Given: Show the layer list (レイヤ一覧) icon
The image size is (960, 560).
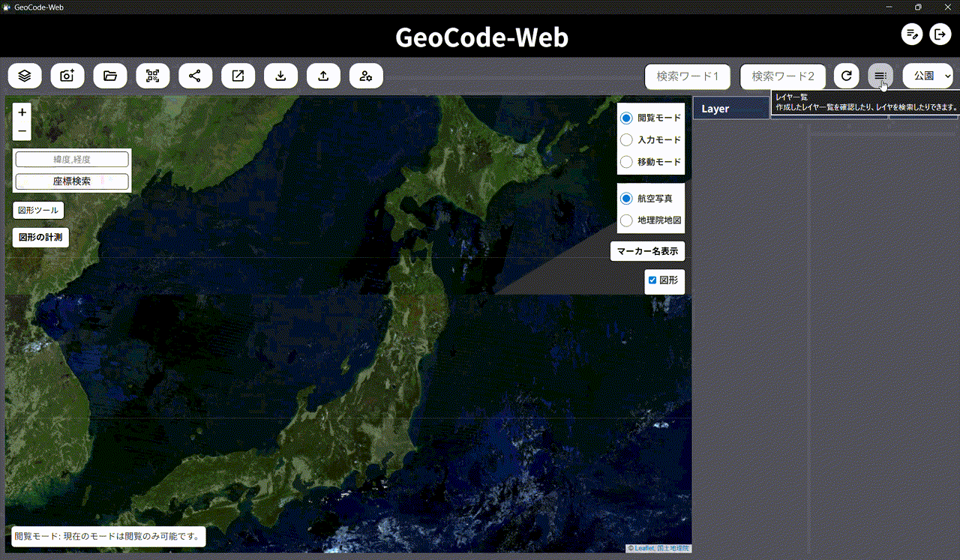Looking at the screenshot, I should 880,76.
